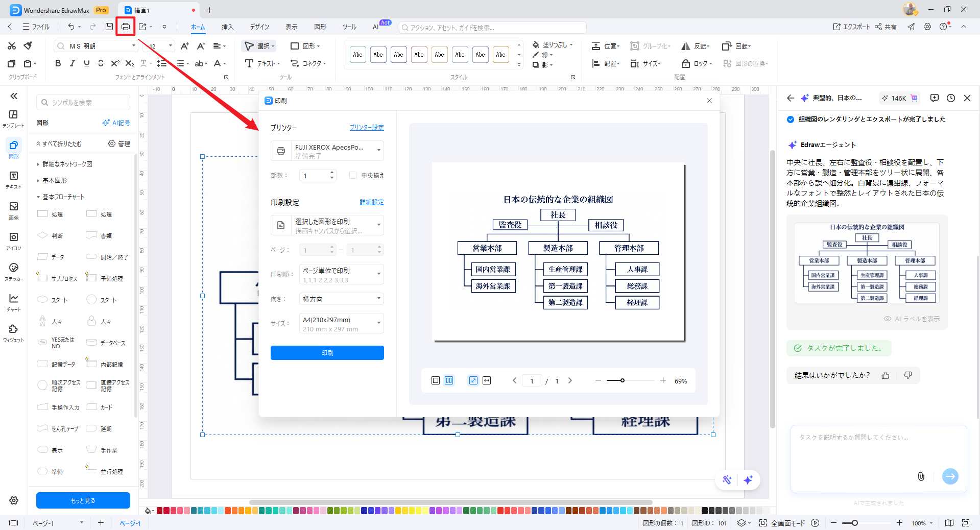Click the fit-to-page icon in print preview
Viewport: 980px width, 530px height.
click(473, 380)
